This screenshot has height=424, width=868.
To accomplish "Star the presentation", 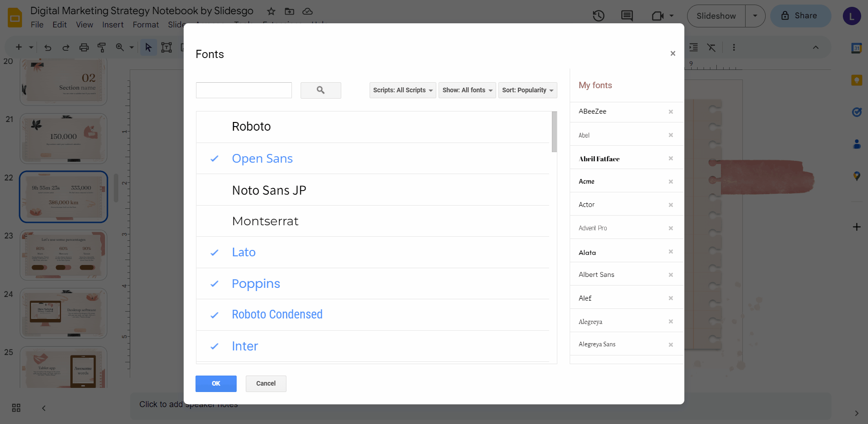I will pyautogui.click(x=271, y=11).
